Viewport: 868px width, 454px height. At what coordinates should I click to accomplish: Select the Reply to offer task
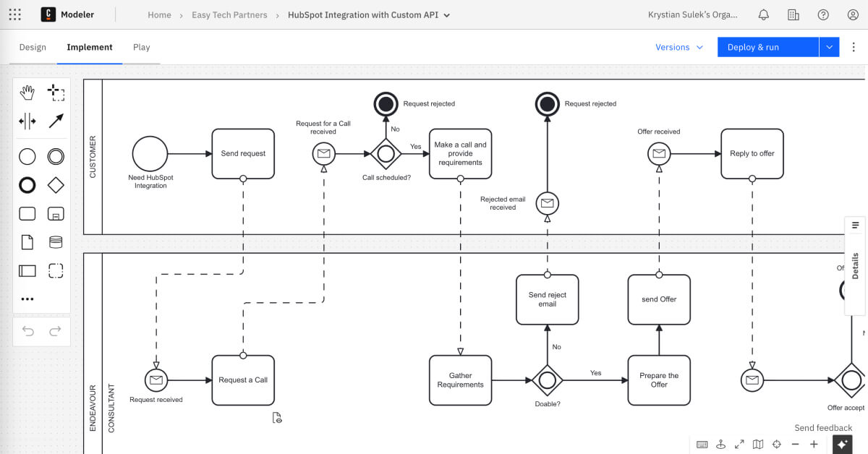(752, 154)
